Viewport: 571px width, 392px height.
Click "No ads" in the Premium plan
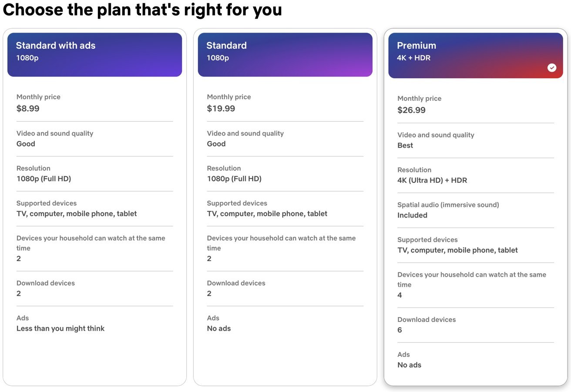409,365
